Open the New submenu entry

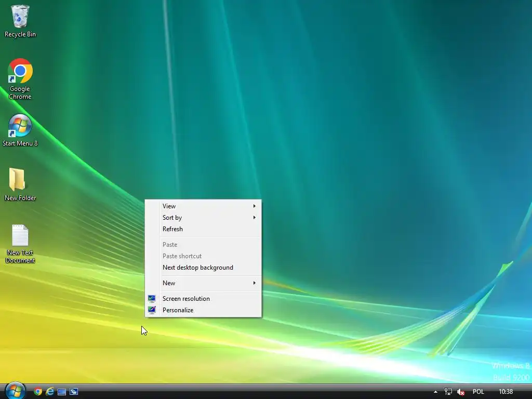tap(203, 283)
